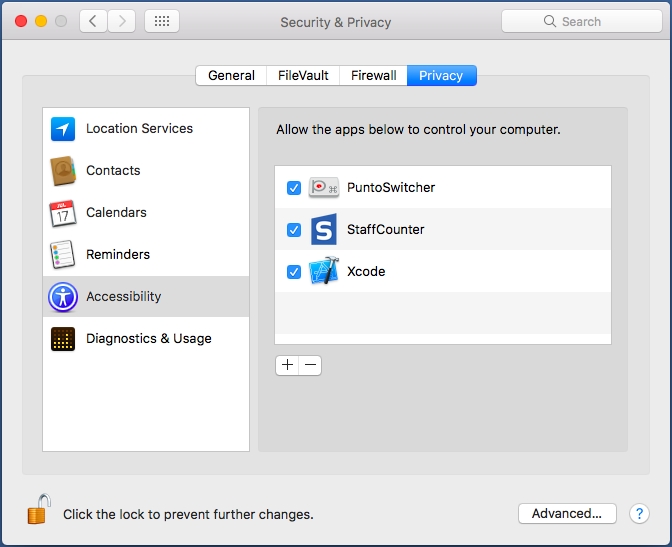Viewport: 672px width, 547px height.
Task: Select Accessibility label in list
Action: pyautogui.click(x=123, y=297)
